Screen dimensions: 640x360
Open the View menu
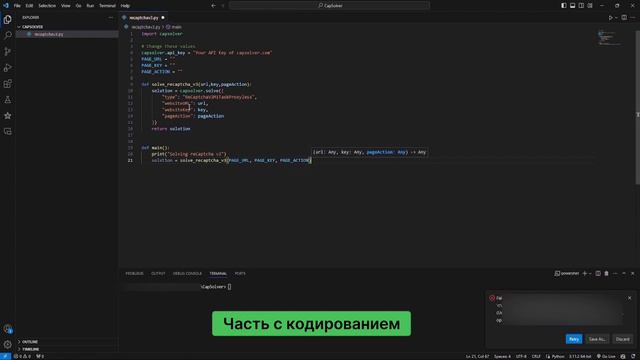click(x=66, y=6)
